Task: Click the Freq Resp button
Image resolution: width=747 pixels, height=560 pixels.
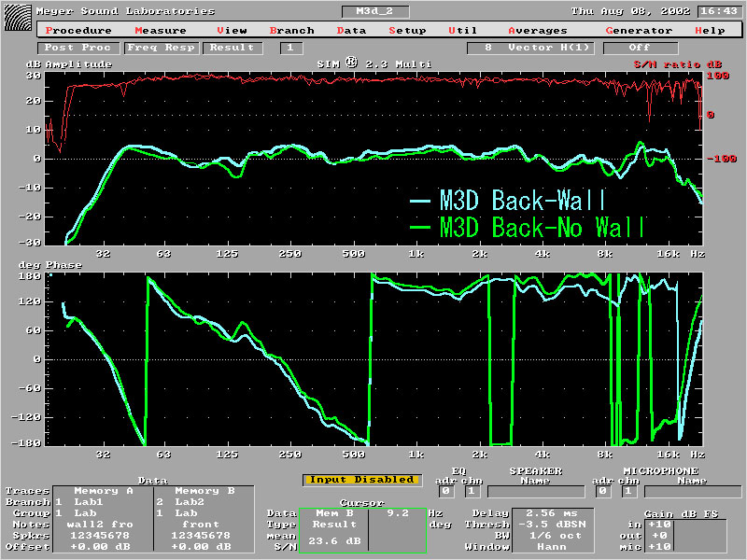Action: coord(161,48)
